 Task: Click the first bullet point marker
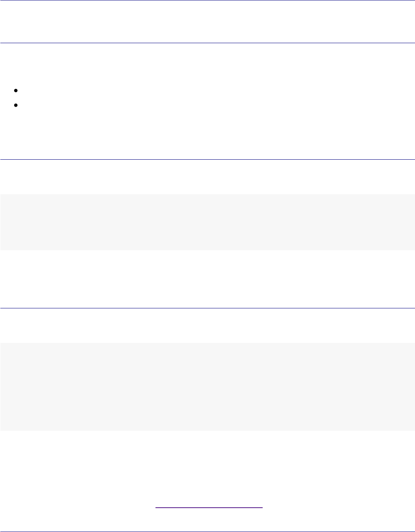point(16,91)
